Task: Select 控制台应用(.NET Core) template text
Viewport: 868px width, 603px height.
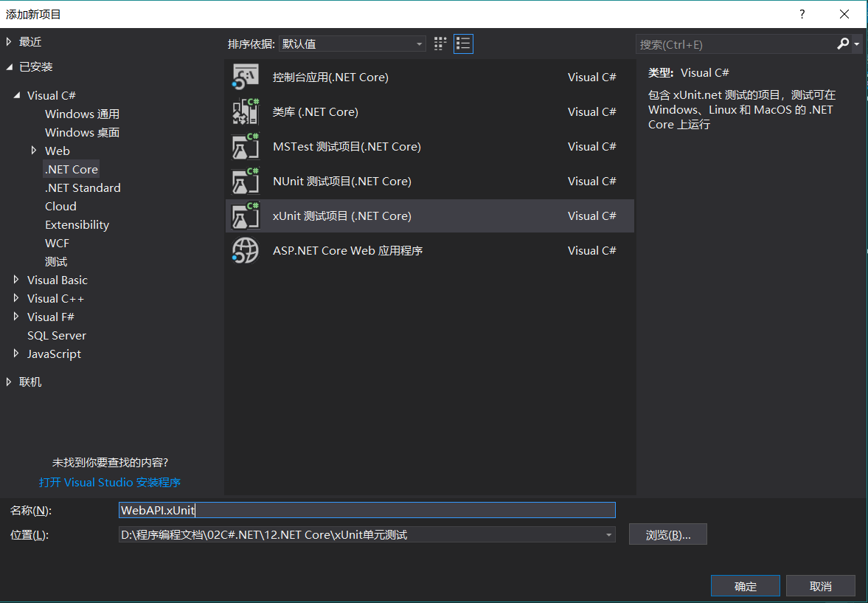Action: (x=330, y=77)
